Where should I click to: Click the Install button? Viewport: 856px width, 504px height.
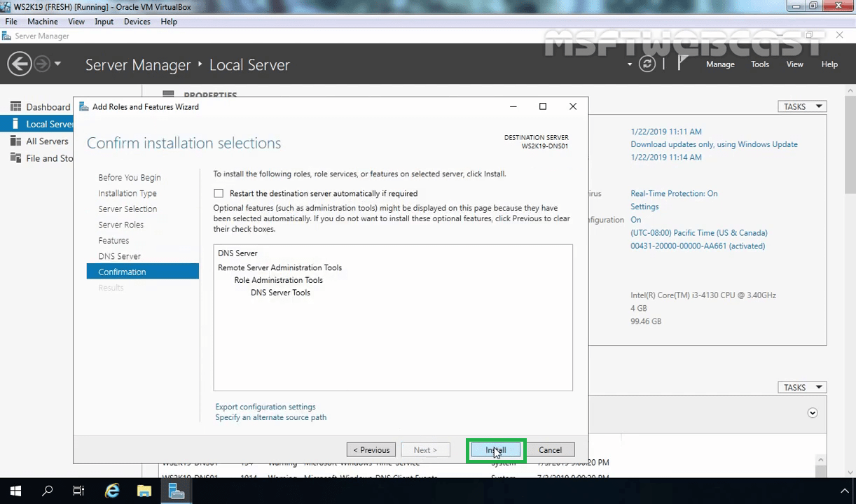[x=496, y=450]
